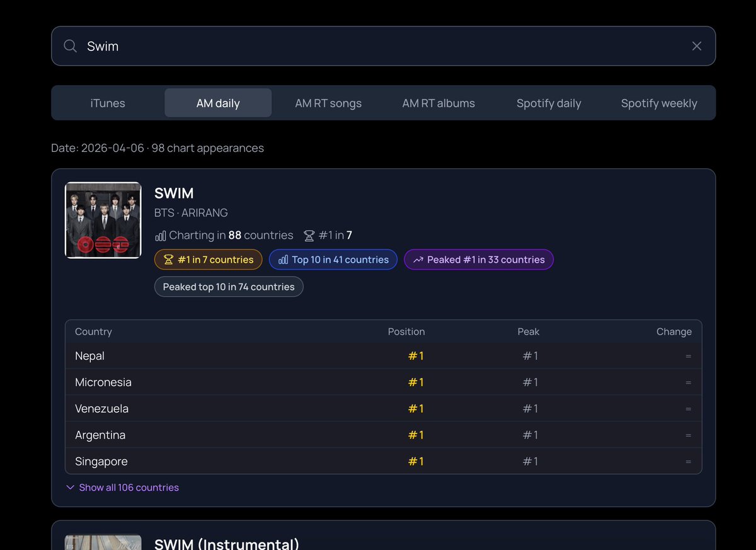Select the Singapore row
The height and width of the screenshot is (550, 756).
(384, 461)
